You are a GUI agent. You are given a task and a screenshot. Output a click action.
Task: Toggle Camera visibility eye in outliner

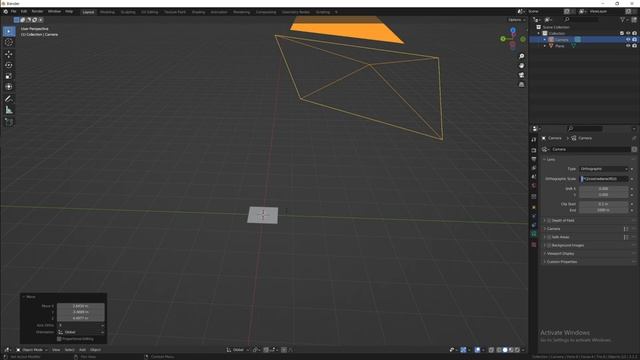coord(628,40)
